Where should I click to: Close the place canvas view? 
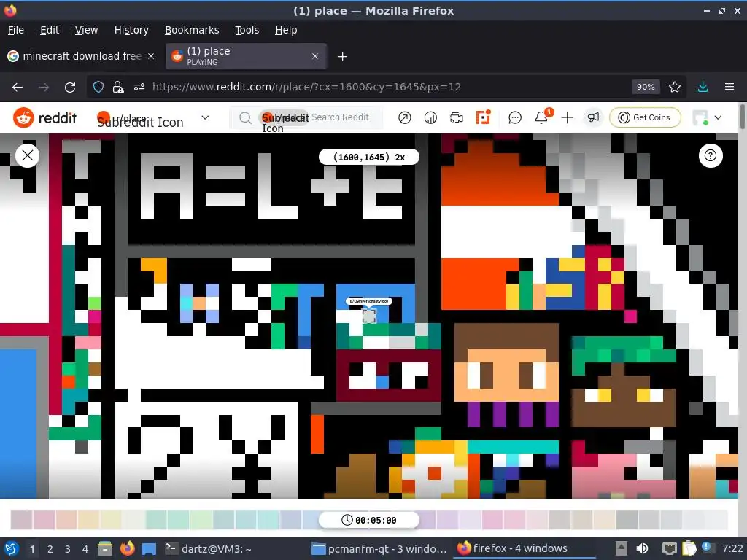27,155
